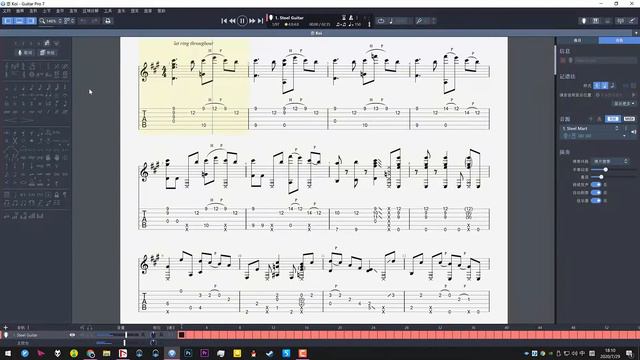Open the Steel Mart sound stepper arrows
Image resolution: width=640 pixels, height=360 pixels.
coord(617,128)
